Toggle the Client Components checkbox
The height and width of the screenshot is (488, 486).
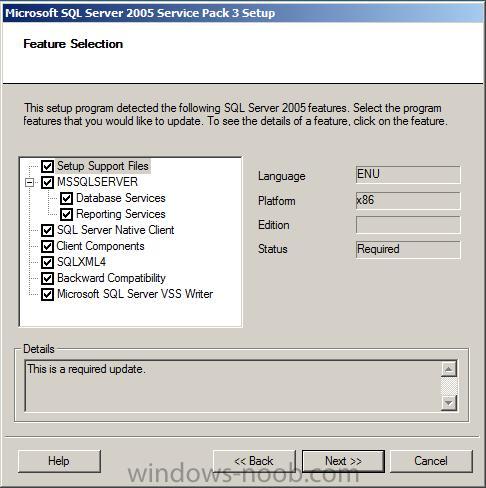(47, 246)
